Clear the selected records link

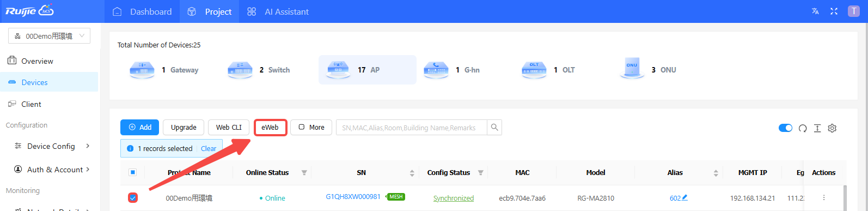209,148
